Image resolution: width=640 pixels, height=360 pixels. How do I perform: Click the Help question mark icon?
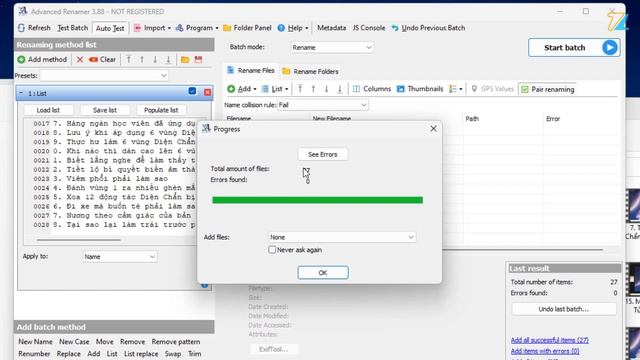point(281,28)
